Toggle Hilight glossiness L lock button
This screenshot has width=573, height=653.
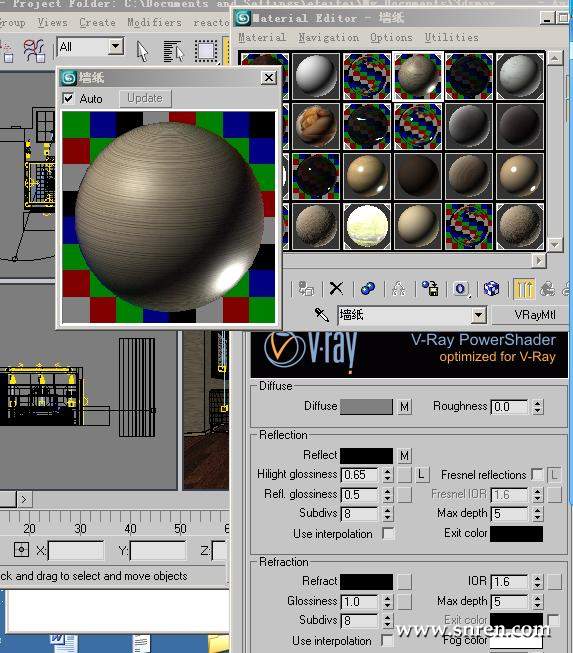(421, 474)
